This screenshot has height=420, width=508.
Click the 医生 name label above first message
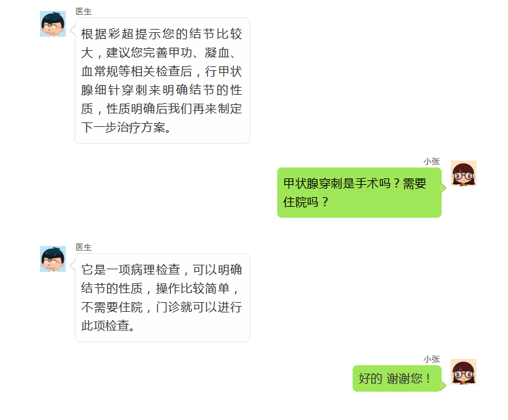84,12
